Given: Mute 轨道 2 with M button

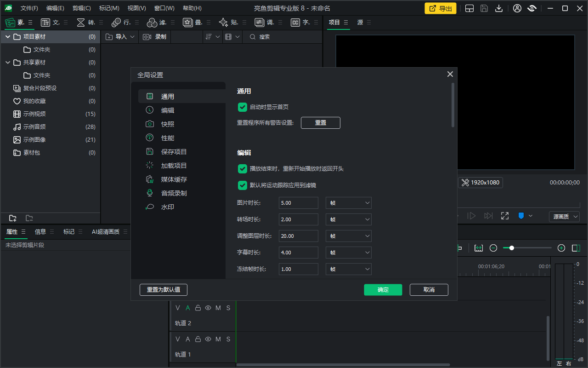Looking at the screenshot, I should coord(218,308).
